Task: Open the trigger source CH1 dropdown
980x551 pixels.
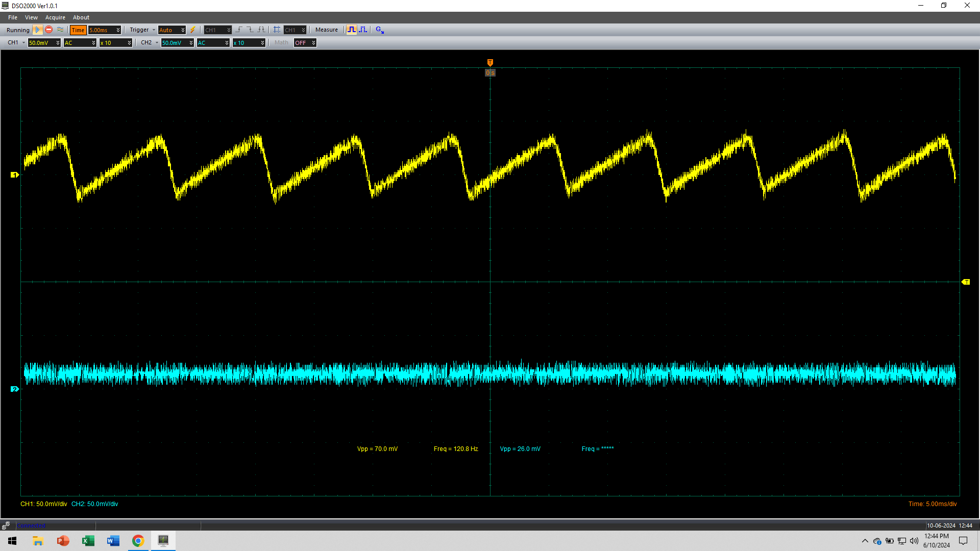Action: tap(218, 30)
